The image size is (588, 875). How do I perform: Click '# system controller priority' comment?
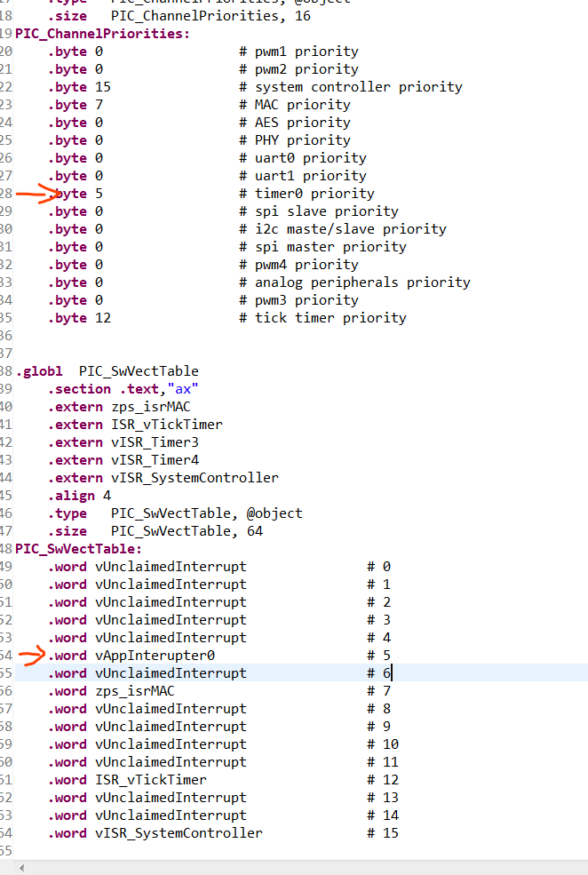tap(351, 87)
